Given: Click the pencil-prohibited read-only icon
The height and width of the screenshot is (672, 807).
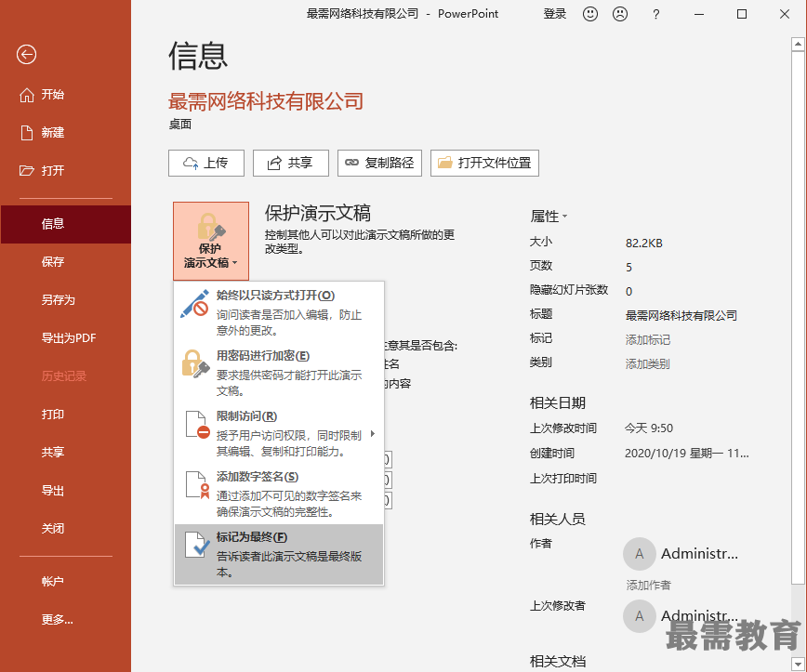Looking at the screenshot, I should point(194,304).
